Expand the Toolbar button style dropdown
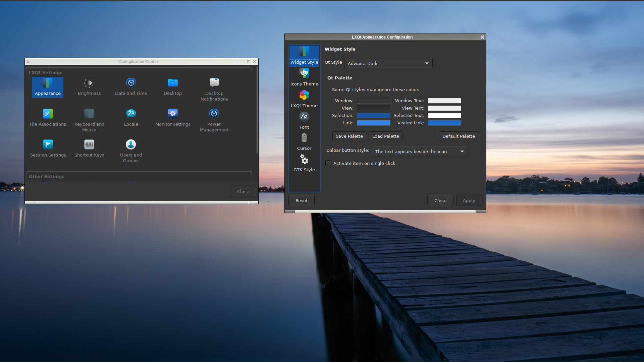The image size is (644, 362). [420, 152]
